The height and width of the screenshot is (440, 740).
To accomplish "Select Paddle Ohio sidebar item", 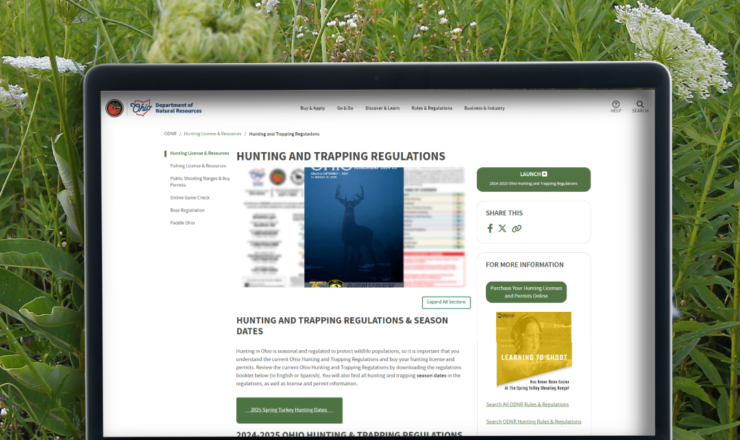I will (182, 223).
